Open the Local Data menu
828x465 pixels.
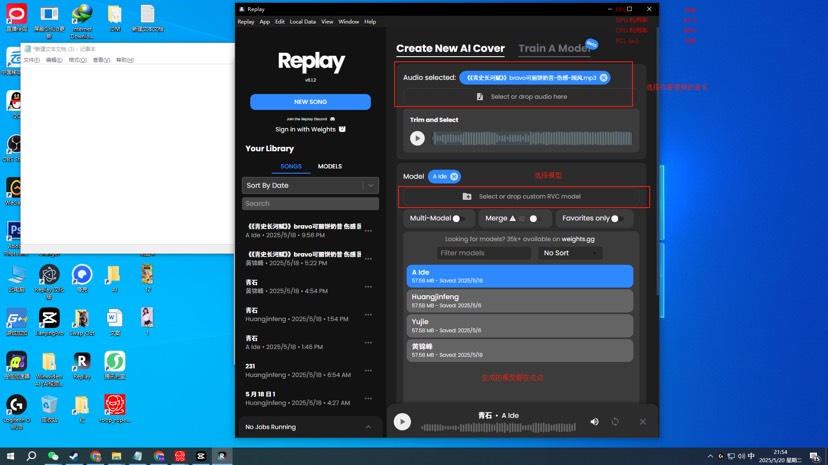click(303, 22)
